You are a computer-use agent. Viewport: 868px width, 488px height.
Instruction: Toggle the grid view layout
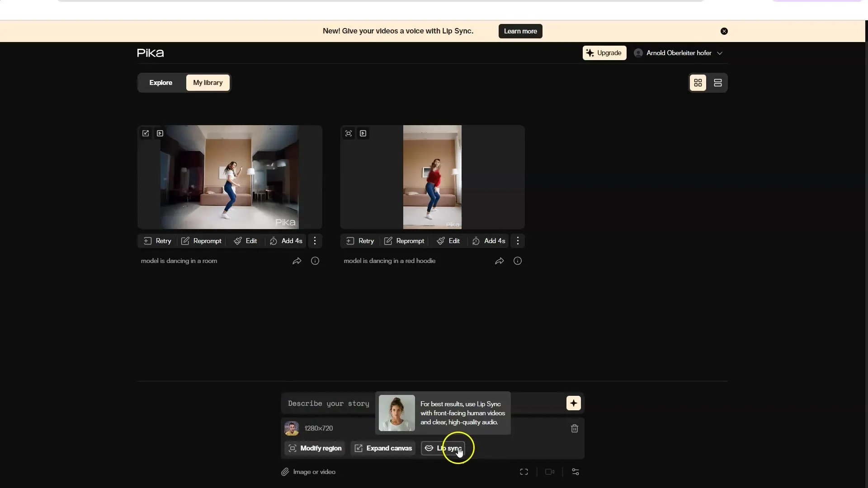[x=698, y=82]
